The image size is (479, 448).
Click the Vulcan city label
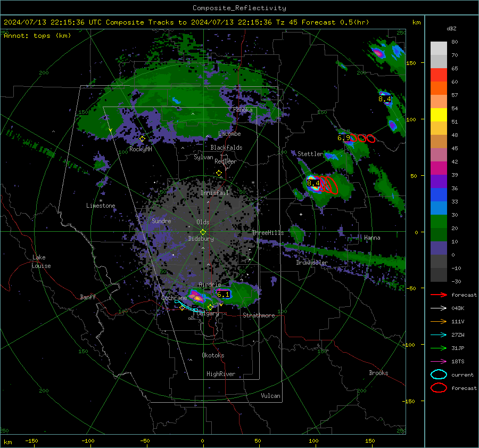pyautogui.click(x=271, y=396)
